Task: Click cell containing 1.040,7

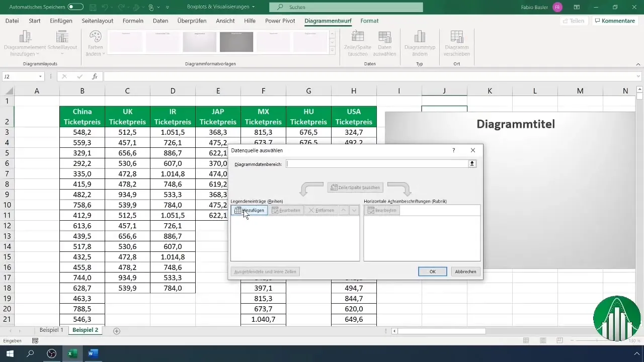Action: [263, 319]
